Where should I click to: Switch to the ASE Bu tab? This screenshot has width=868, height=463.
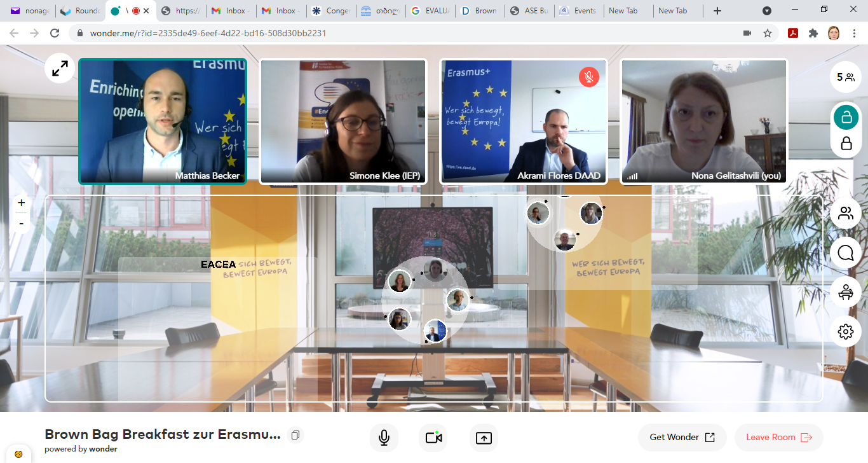tap(531, 11)
